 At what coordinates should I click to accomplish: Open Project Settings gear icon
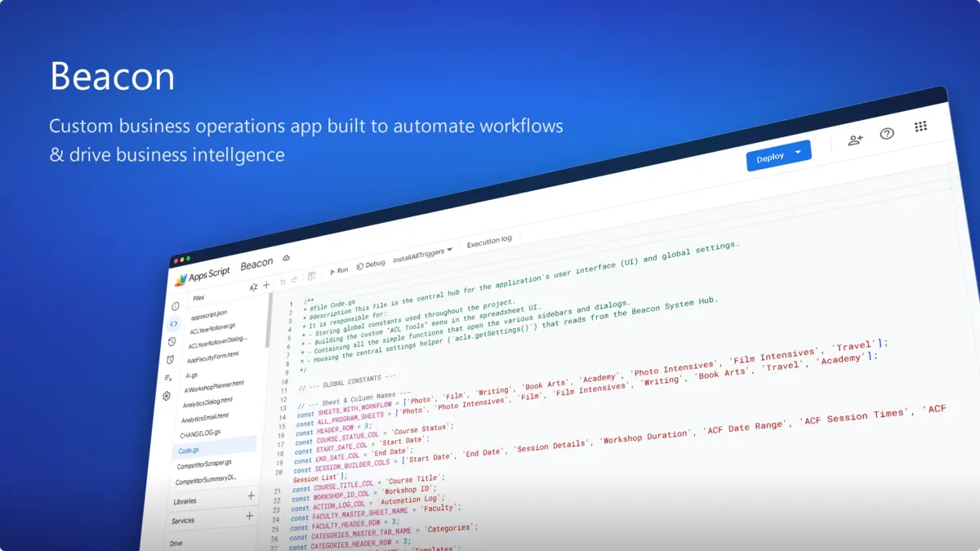[x=167, y=396]
